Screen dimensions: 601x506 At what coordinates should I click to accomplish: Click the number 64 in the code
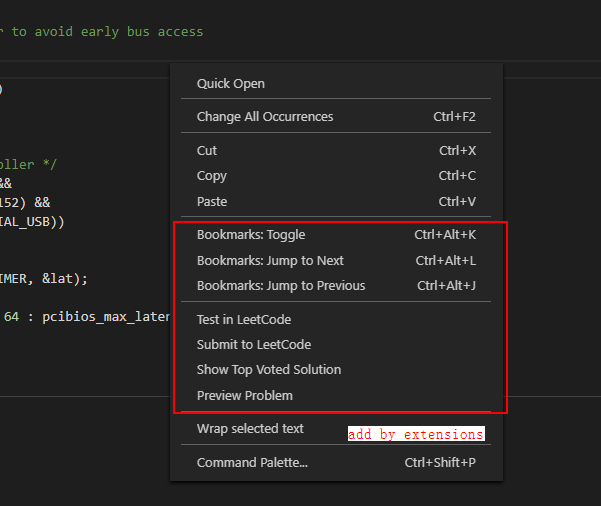(11, 317)
